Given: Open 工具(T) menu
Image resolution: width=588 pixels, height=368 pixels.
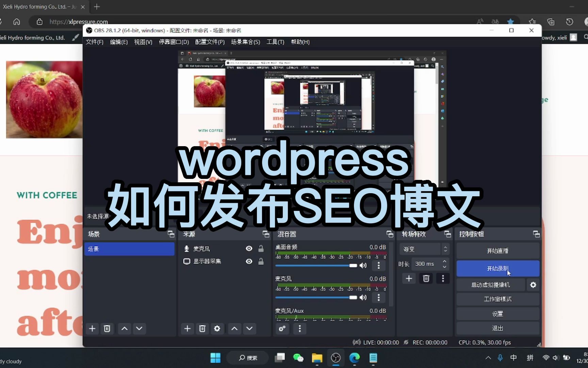Looking at the screenshot, I should click(x=275, y=42).
